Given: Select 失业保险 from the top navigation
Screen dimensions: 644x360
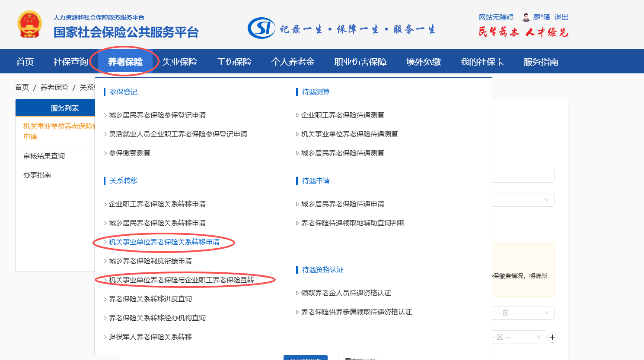Looking at the screenshot, I should point(179,62).
